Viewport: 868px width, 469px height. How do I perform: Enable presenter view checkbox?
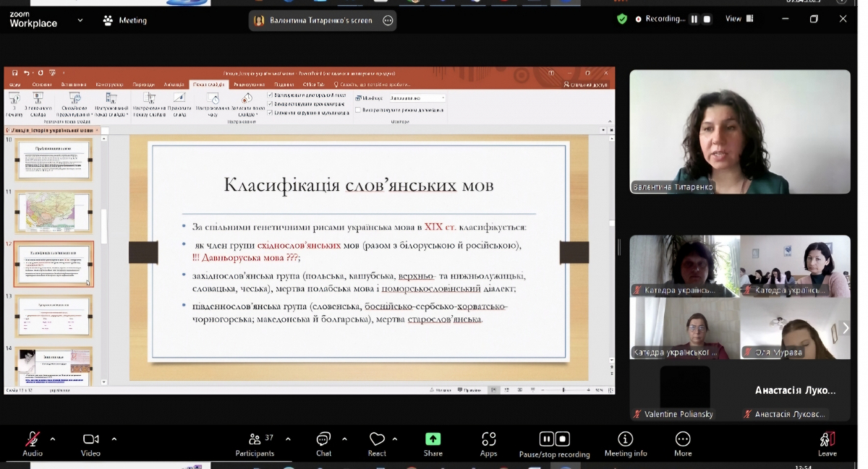click(x=358, y=110)
